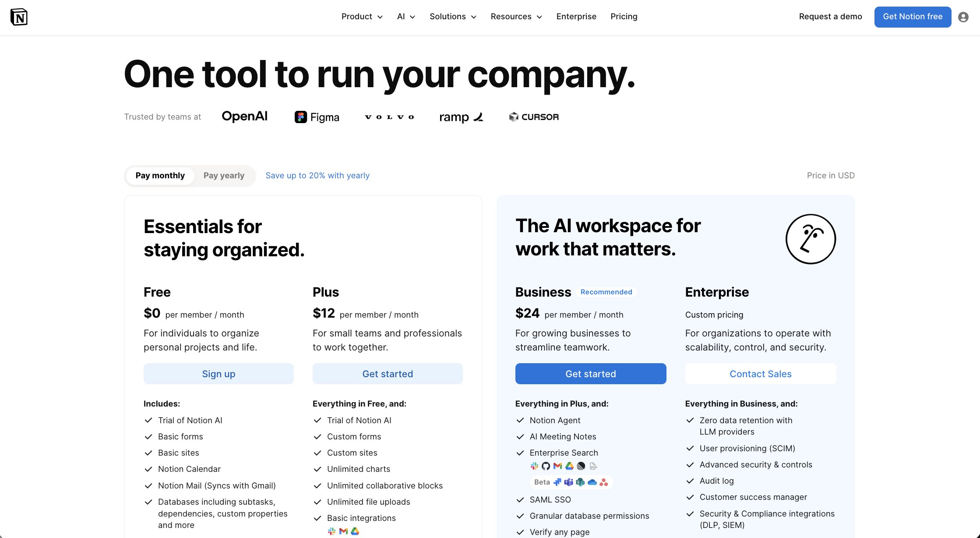Click the Google Drive integration icon
Viewport: 980px width, 538px height.
pos(569,466)
